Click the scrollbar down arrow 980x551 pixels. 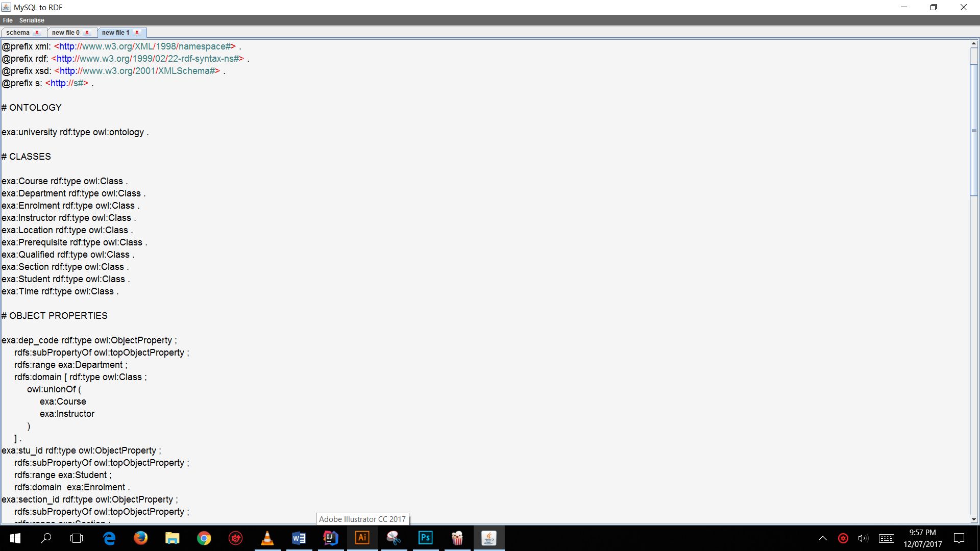[x=973, y=519]
